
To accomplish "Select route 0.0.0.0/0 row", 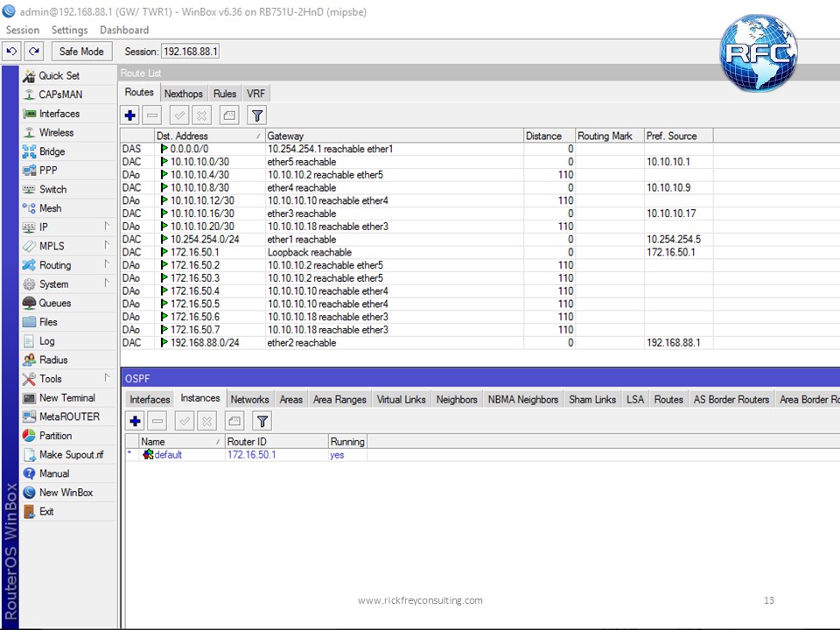I will [x=416, y=149].
